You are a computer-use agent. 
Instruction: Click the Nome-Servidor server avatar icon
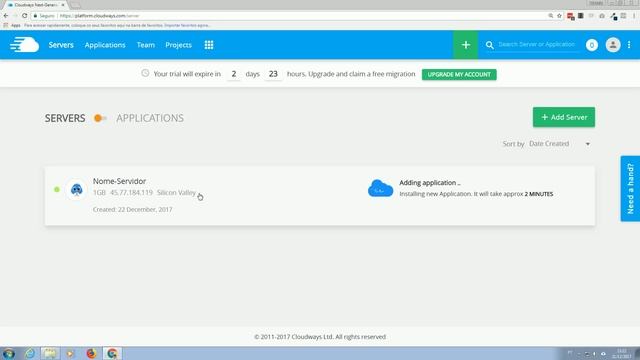[76, 189]
